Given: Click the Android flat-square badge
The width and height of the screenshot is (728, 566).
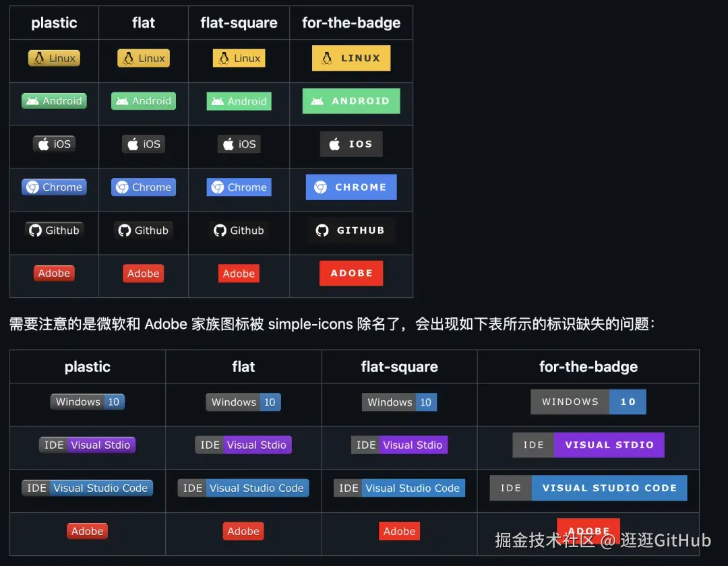Looking at the screenshot, I should tap(239, 100).
